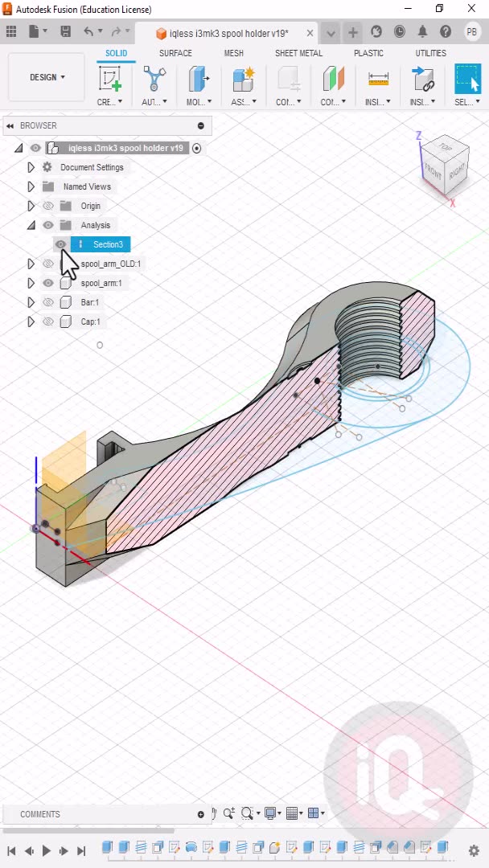
Task: Show the spool_arm_OLD:1 component via eye icon
Action: (48, 264)
